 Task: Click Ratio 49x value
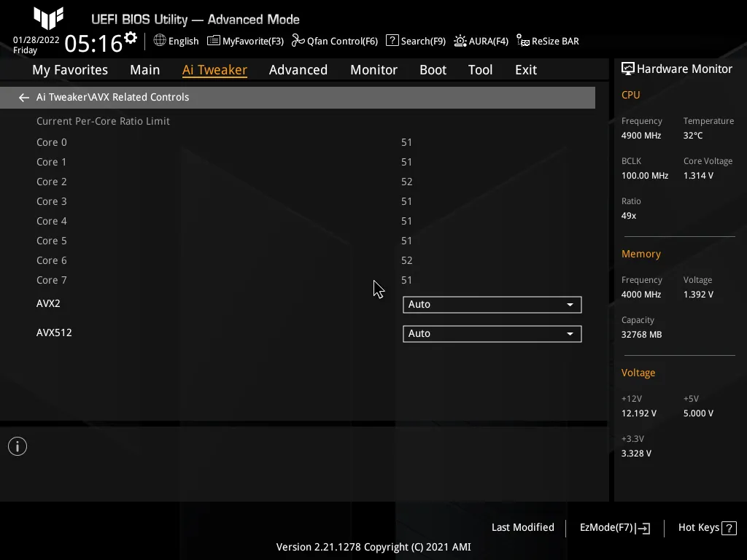(628, 216)
